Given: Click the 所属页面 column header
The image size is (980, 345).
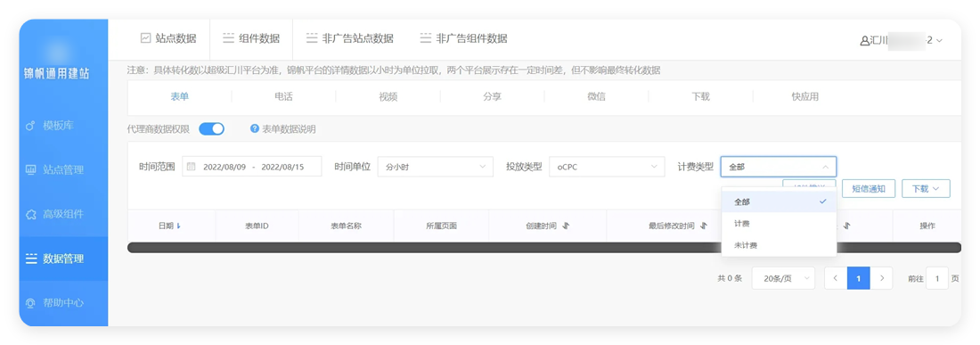Looking at the screenshot, I should click(441, 226).
